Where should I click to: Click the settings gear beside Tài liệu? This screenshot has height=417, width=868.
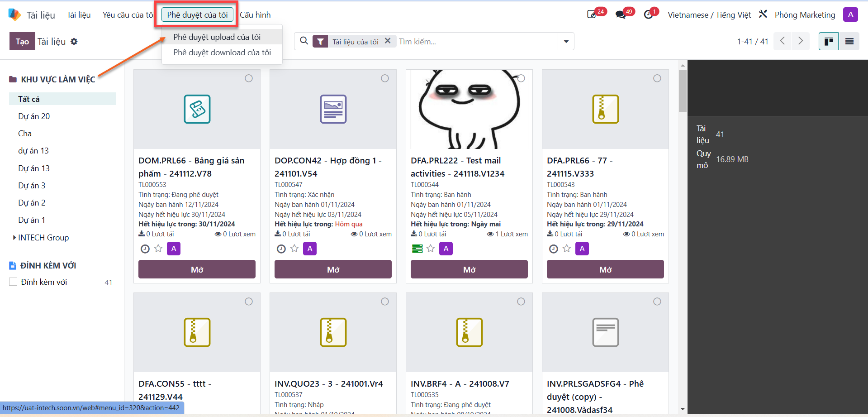coord(74,41)
